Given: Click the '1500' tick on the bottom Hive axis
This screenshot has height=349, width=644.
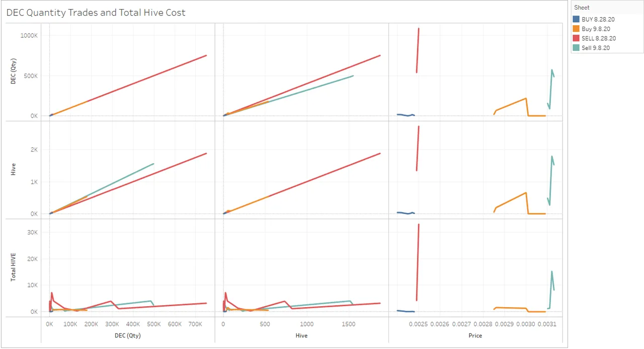Looking at the screenshot, I should click(348, 324).
